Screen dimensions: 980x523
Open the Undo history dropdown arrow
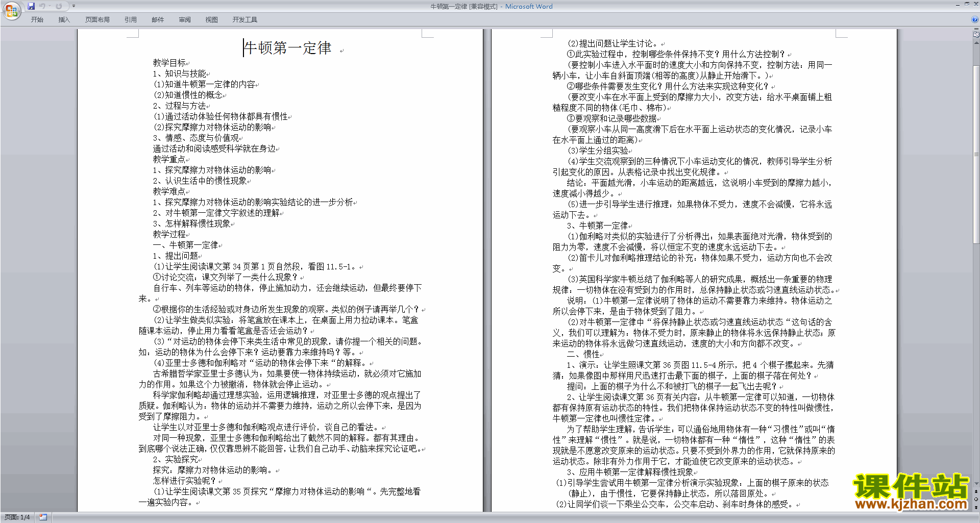pos(50,6)
